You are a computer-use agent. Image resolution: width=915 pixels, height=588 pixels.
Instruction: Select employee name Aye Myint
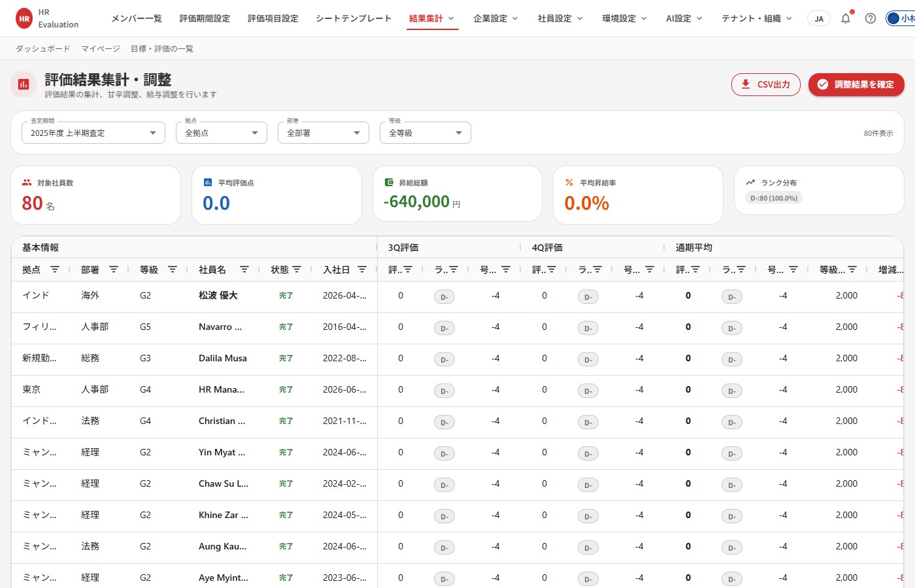(224, 578)
